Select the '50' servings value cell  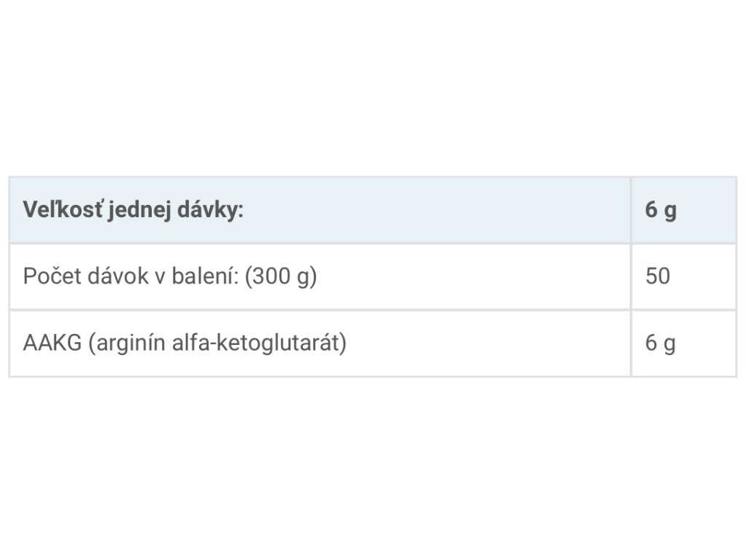657,277
